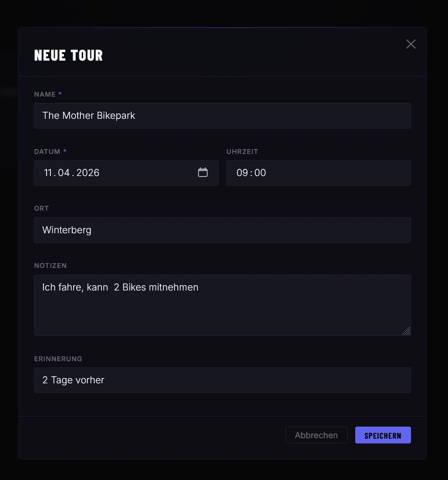The image size is (448, 480).
Task: Open the calendar date picker icon
Action: [x=203, y=173]
